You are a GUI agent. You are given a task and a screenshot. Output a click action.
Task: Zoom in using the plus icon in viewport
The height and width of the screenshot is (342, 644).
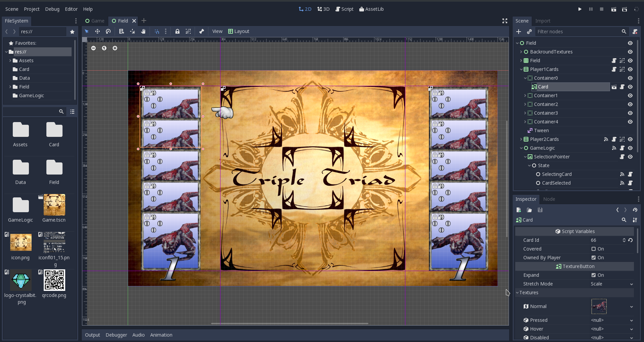click(115, 48)
